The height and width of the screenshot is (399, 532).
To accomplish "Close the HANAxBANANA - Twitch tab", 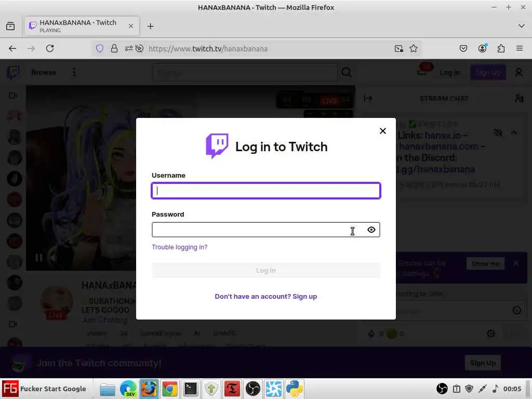I will coord(131,26).
